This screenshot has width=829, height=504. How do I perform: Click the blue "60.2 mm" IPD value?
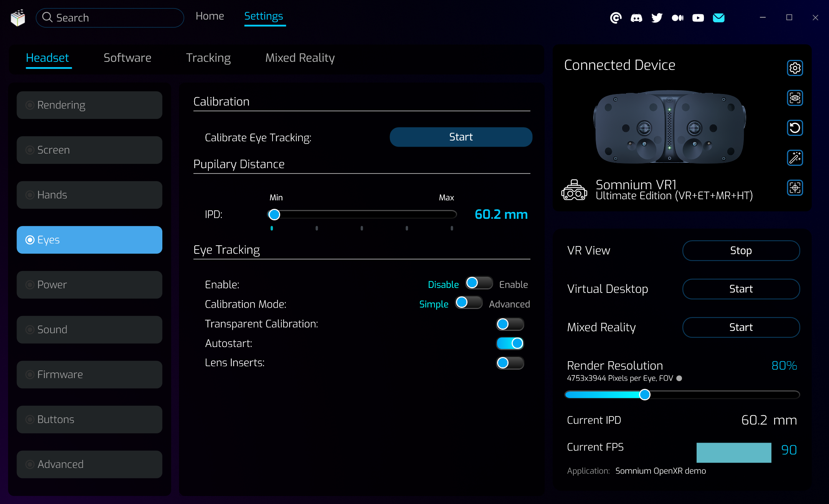pyautogui.click(x=501, y=215)
